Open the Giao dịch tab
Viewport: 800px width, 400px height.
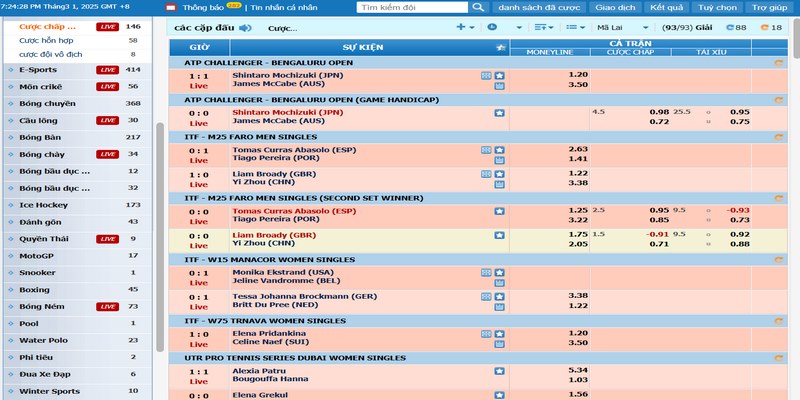coord(615,7)
